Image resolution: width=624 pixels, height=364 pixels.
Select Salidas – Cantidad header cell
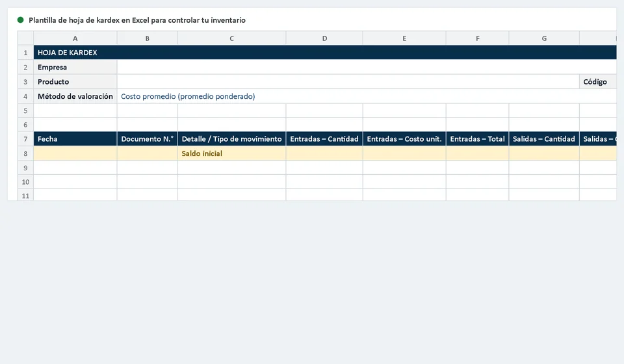coord(544,139)
